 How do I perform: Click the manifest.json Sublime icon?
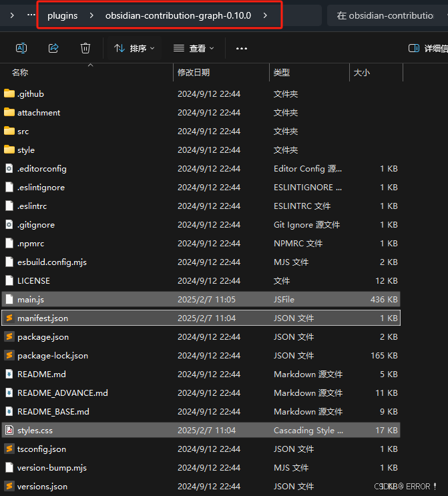coord(9,318)
